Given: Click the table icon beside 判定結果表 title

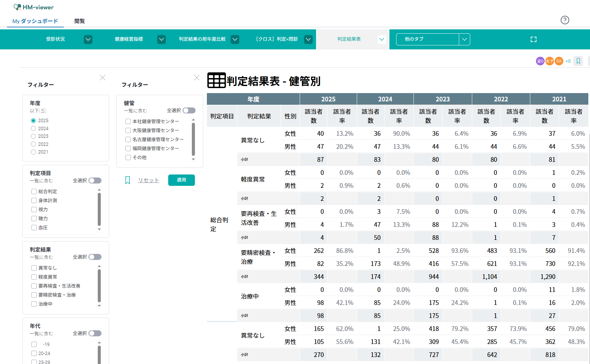Looking at the screenshot, I should coord(216,80).
